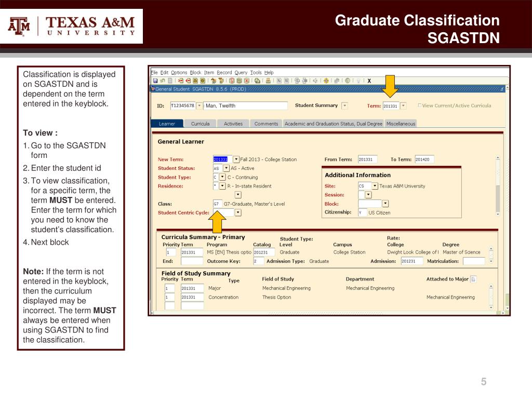
Task: Click the Class field showing G7
Action: click(218, 204)
